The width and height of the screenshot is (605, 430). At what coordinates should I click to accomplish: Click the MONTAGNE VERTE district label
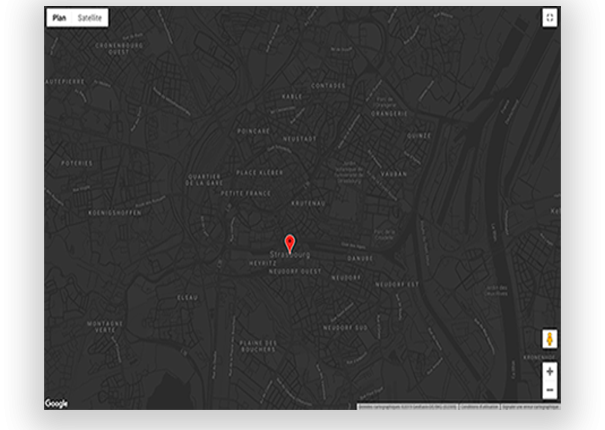(x=105, y=327)
